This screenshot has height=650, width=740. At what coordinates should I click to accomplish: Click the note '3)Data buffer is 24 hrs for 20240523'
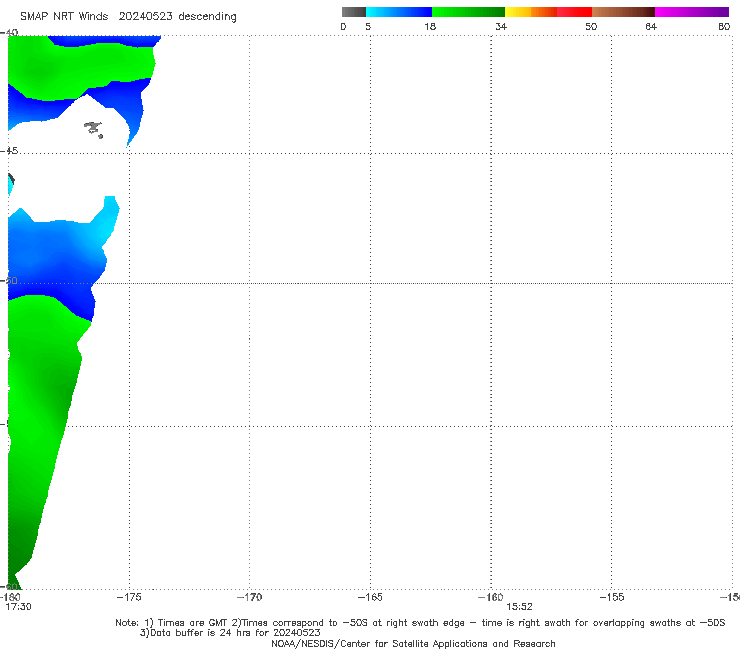[230, 633]
